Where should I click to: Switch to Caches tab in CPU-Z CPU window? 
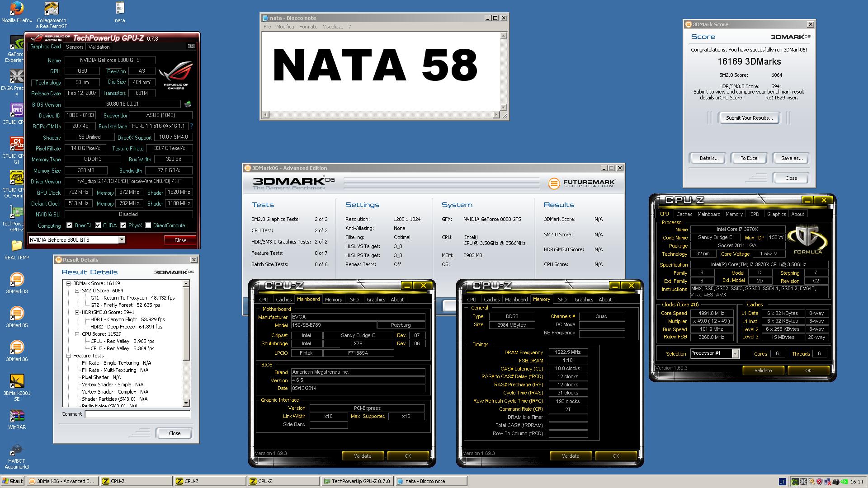point(684,214)
